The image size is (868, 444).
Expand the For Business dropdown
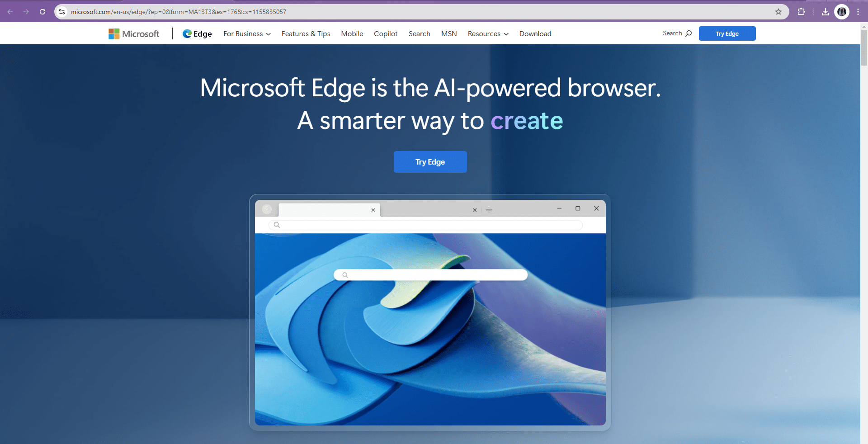click(247, 34)
